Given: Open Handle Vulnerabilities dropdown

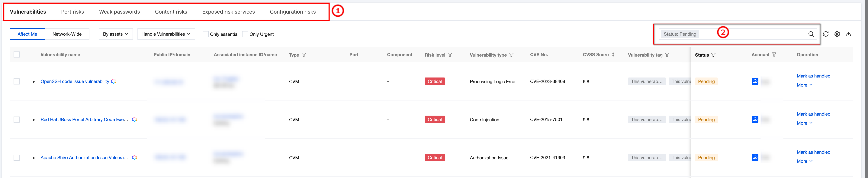Looking at the screenshot, I should (166, 34).
